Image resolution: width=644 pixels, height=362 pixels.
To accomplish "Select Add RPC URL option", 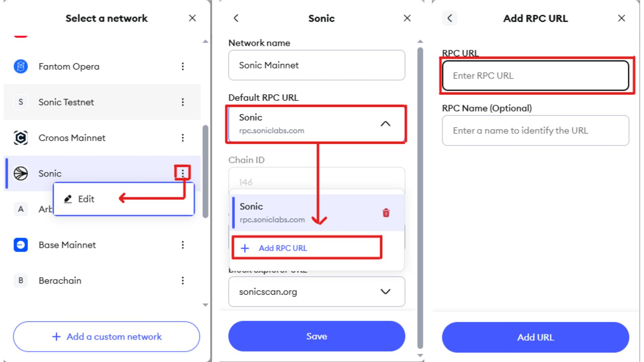I will pos(283,248).
